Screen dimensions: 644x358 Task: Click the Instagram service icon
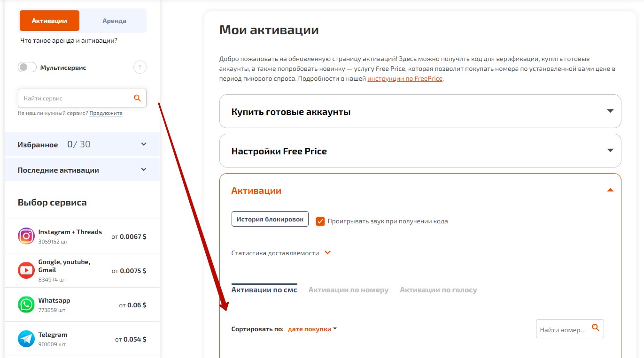tap(26, 236)
